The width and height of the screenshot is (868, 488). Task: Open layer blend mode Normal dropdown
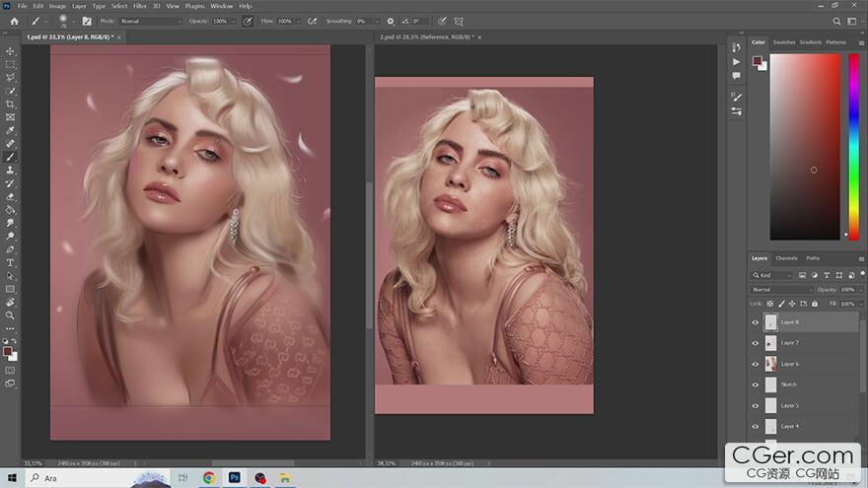pyautogui.click(x=782, y=290)
